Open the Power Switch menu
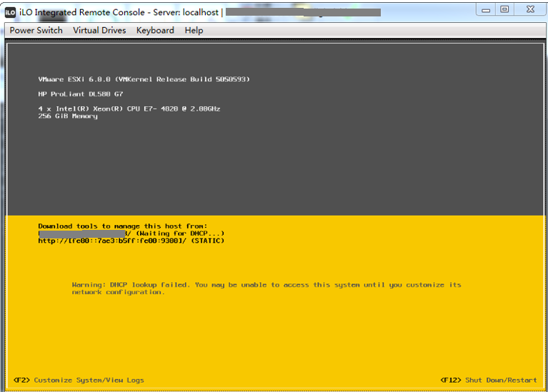Image resolution: width=548 pixels, height=392 pixels. 36,31
